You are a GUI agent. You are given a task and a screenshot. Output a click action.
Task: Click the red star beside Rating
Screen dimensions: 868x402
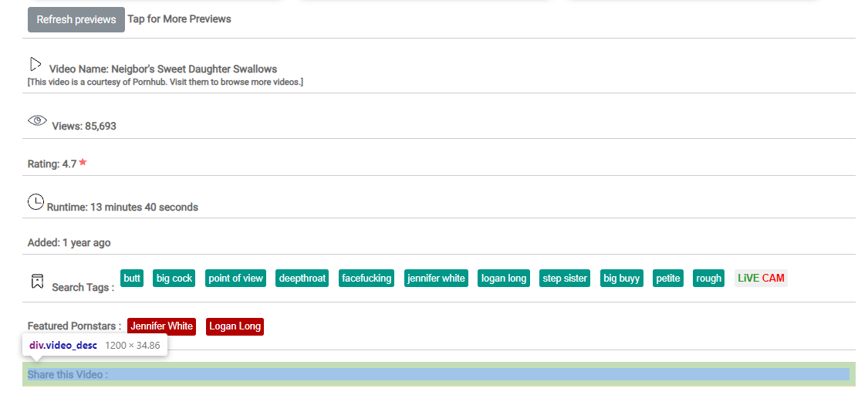point(83,163)
